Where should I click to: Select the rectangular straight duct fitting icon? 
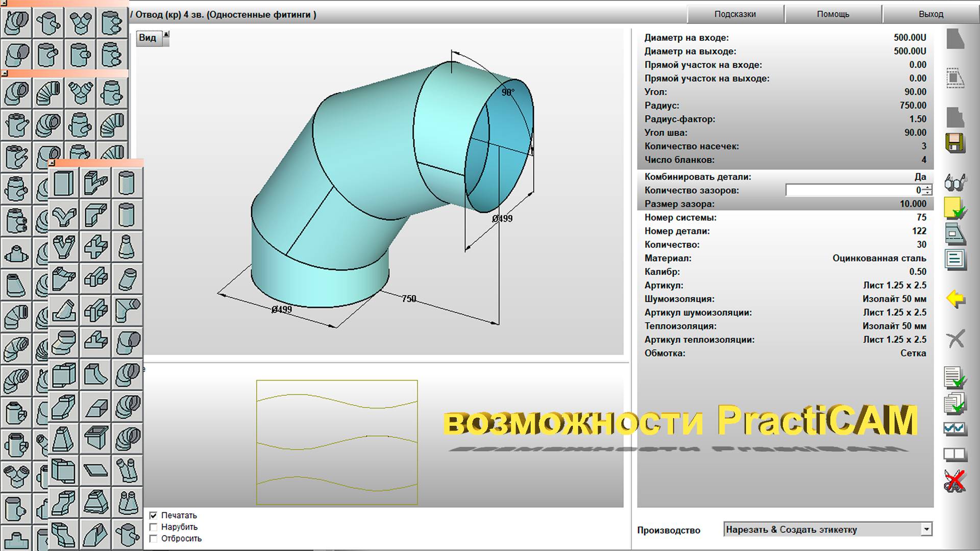pyautogui.click(x=64, y=183)
